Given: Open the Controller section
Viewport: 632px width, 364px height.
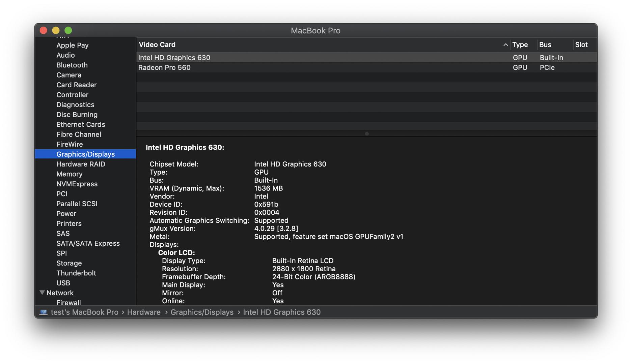Looking at the screenshot, I should click(x=72, y=95).
